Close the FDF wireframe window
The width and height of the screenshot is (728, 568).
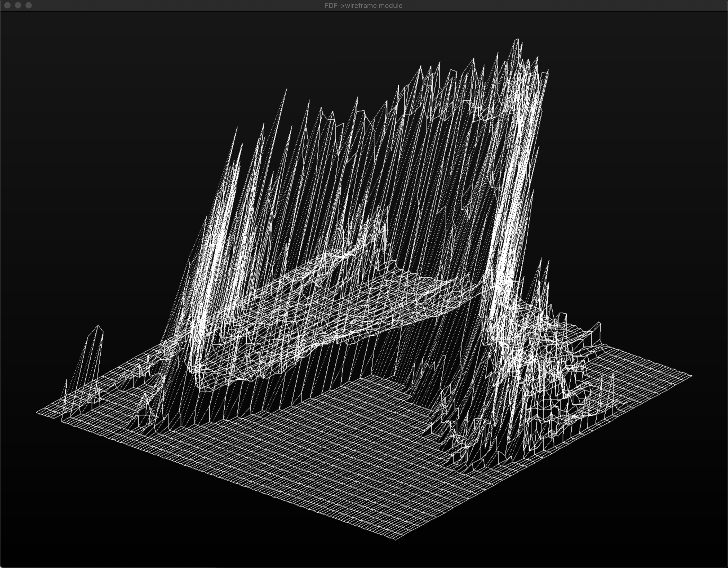coord(8,5)
